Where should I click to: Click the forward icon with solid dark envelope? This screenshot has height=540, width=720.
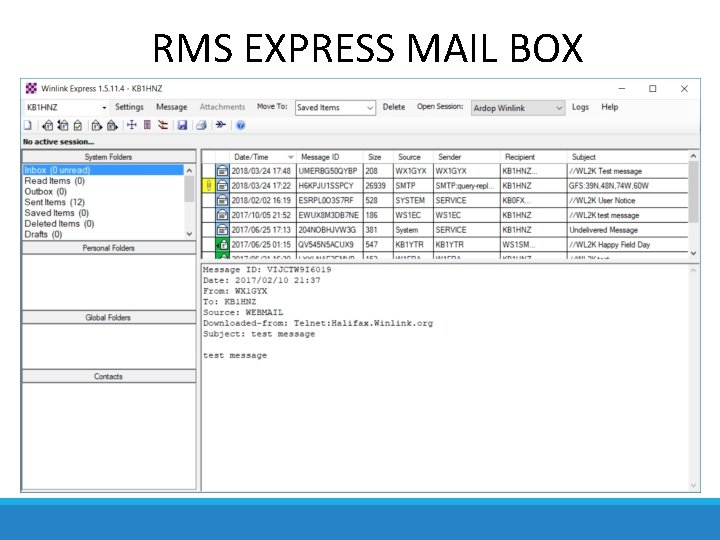[112, 125]
